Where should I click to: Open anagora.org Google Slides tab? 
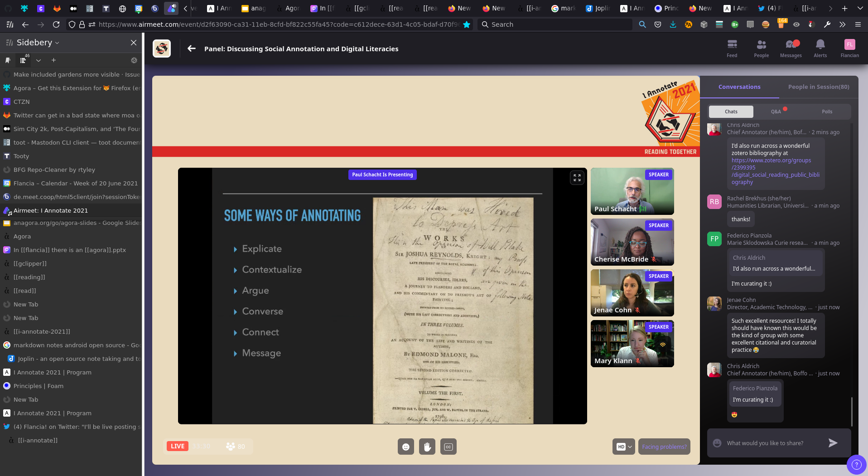tap(71, 223)
